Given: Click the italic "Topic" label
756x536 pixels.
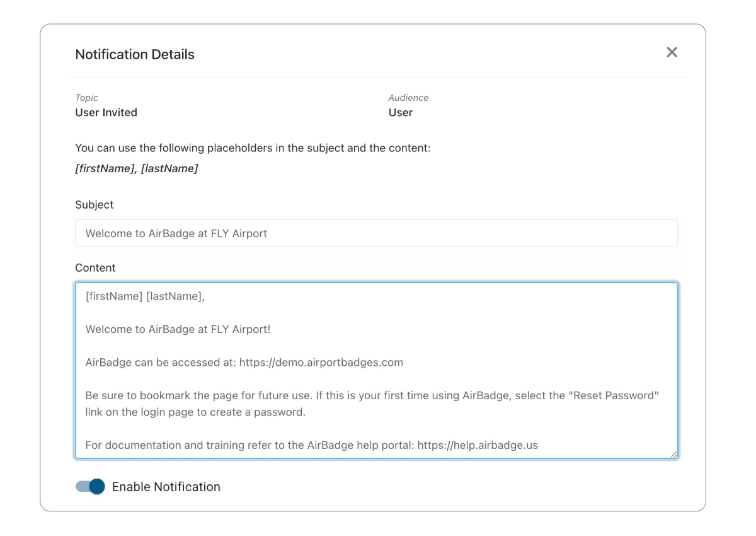Looking at the screenshot, I should 87,98.
